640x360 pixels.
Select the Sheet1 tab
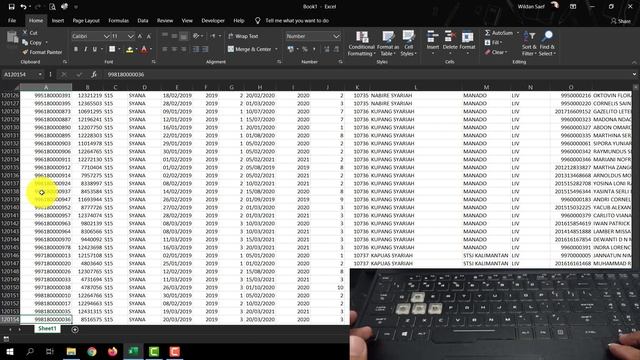point(47,329)
